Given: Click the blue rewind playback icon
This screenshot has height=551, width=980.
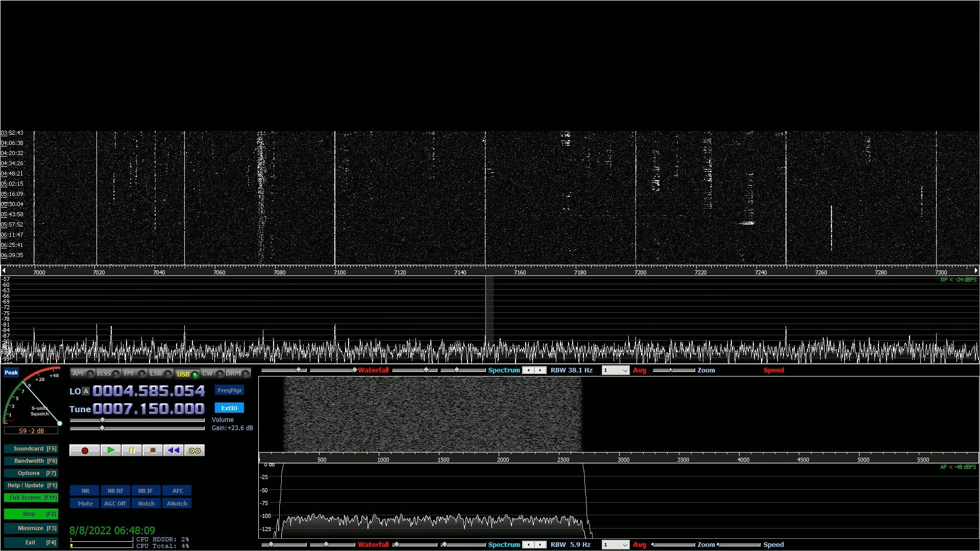Looking at the screenshot, I should click(x=173, y=450).
